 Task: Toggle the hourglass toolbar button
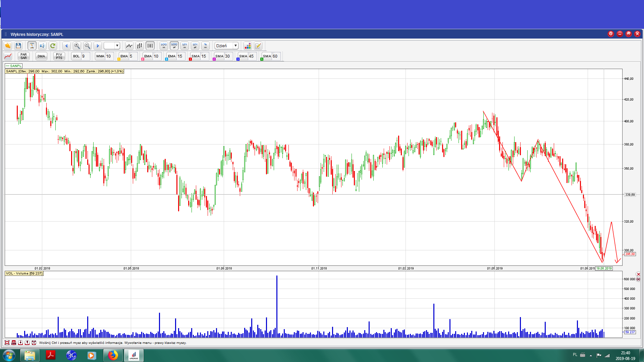32,46
